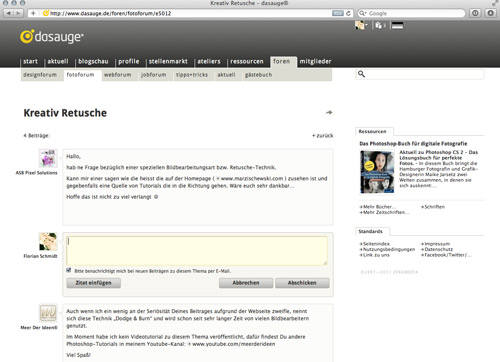Open the Nutzungsbedingungen link
The image size is (500, 362).
tap(387, 249)
